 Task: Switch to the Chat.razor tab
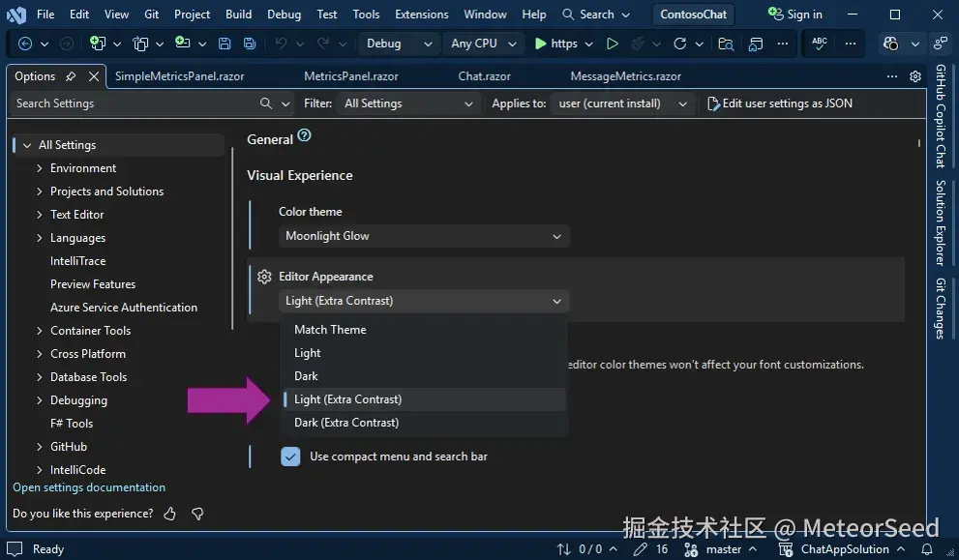click(485, 76)
